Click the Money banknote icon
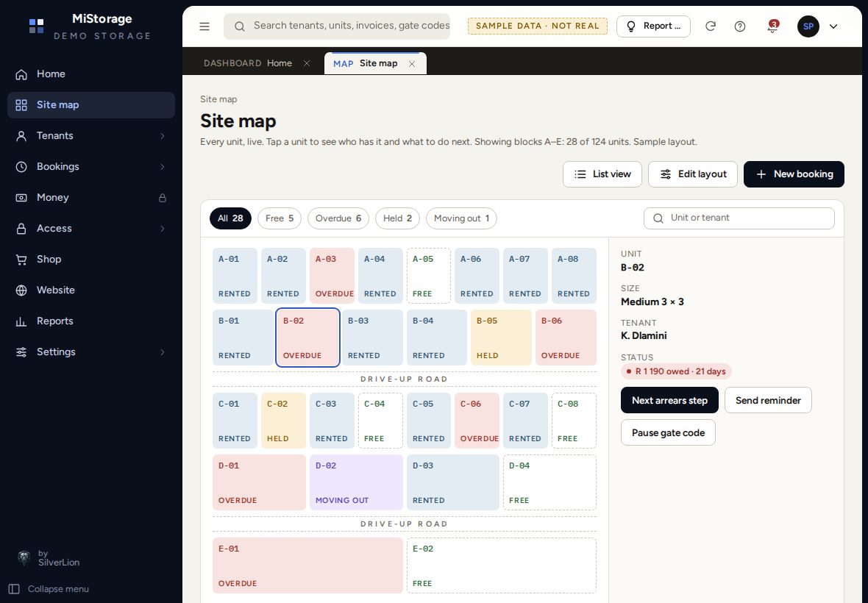868x603 pixels. click(21, 198)
